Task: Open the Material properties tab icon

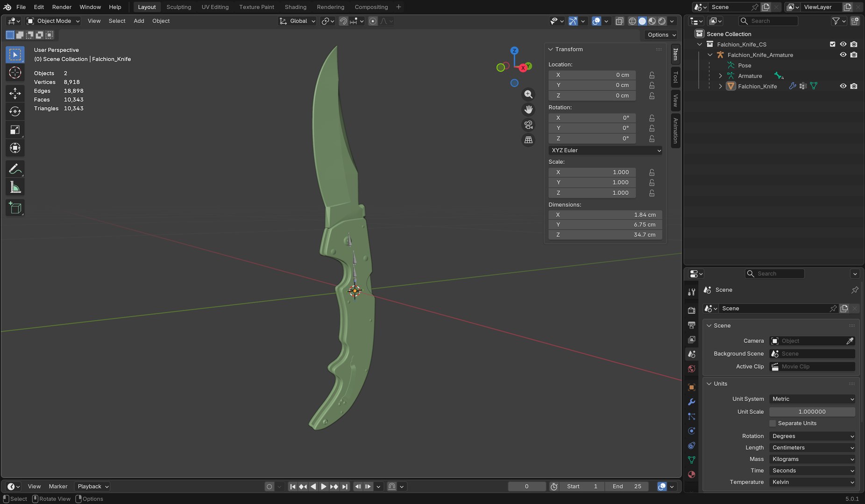Action: pyautogui.click(x=692, y=474)
